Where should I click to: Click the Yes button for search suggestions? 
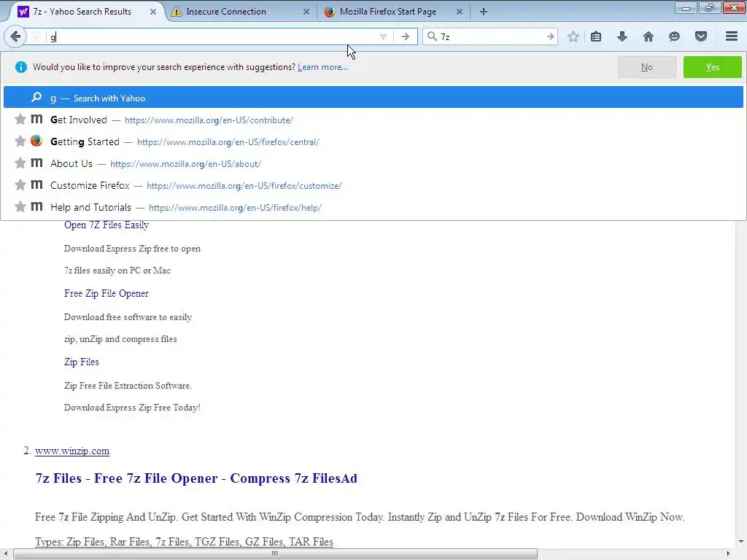712,67
